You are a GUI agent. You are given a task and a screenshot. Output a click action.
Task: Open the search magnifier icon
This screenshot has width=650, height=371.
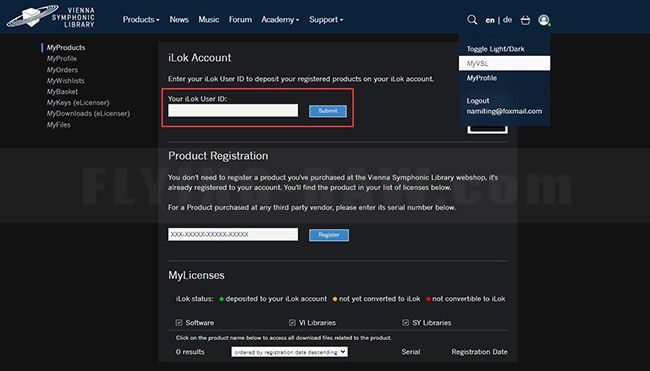point(472,20)
